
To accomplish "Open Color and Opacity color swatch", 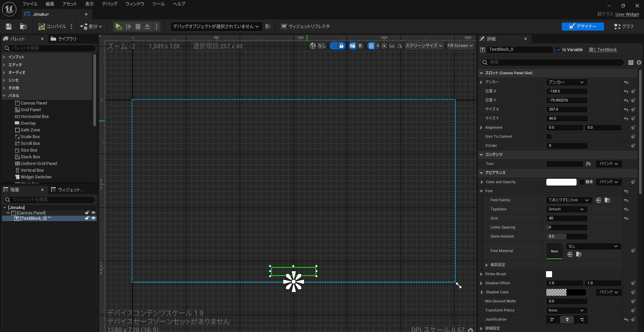I will pyautogui.click(x=561, y=182).
